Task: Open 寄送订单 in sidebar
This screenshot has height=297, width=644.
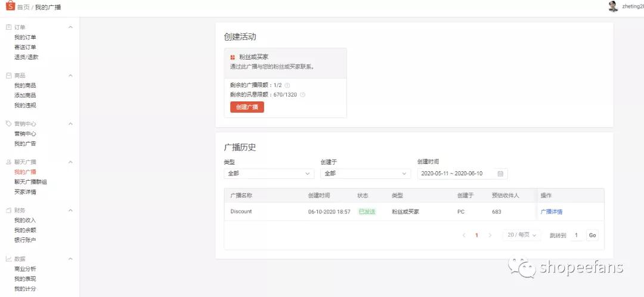Action: click(25, 47)
